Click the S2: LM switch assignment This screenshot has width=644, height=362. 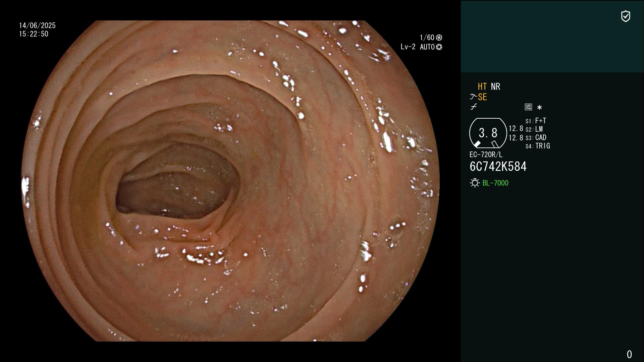click(x=534, y=129)
